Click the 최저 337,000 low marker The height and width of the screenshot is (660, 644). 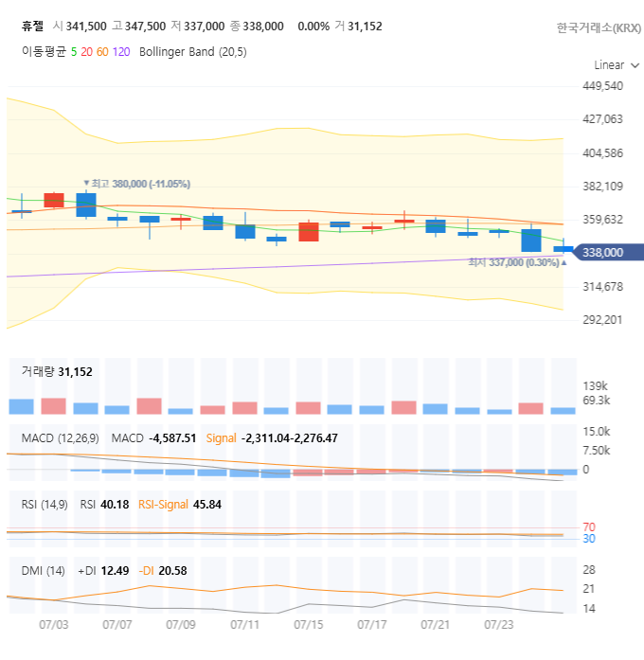[x=517, y=262]
